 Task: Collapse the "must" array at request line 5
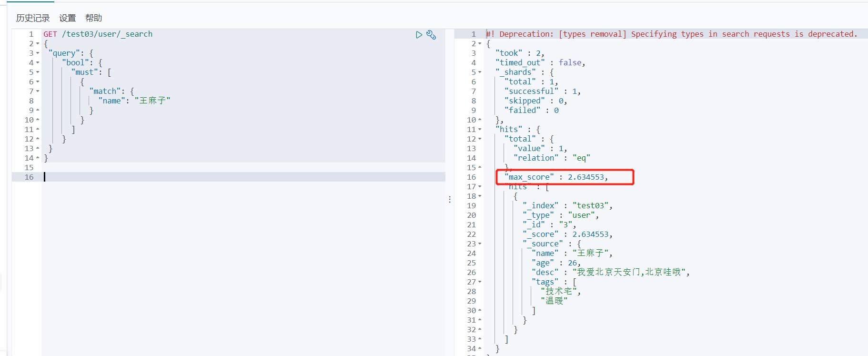[x=38, y=72]
